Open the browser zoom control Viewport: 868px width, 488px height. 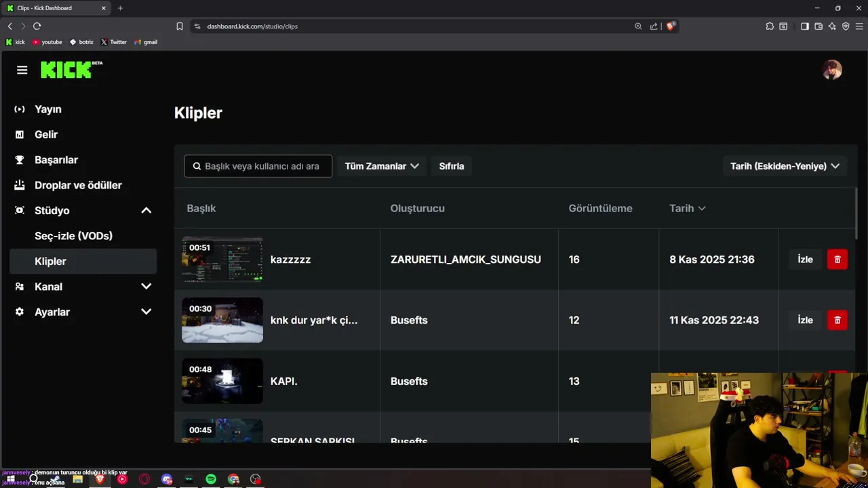coord(638,26)
